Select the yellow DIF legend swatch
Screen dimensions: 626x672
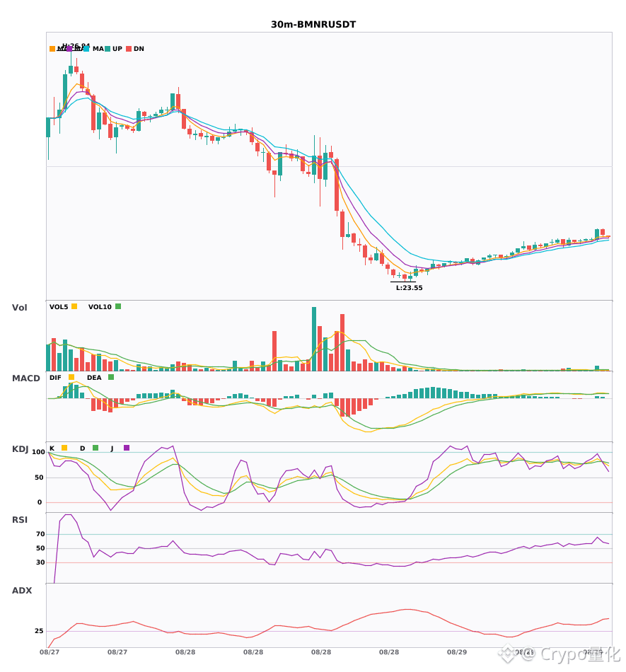[71, 377]
